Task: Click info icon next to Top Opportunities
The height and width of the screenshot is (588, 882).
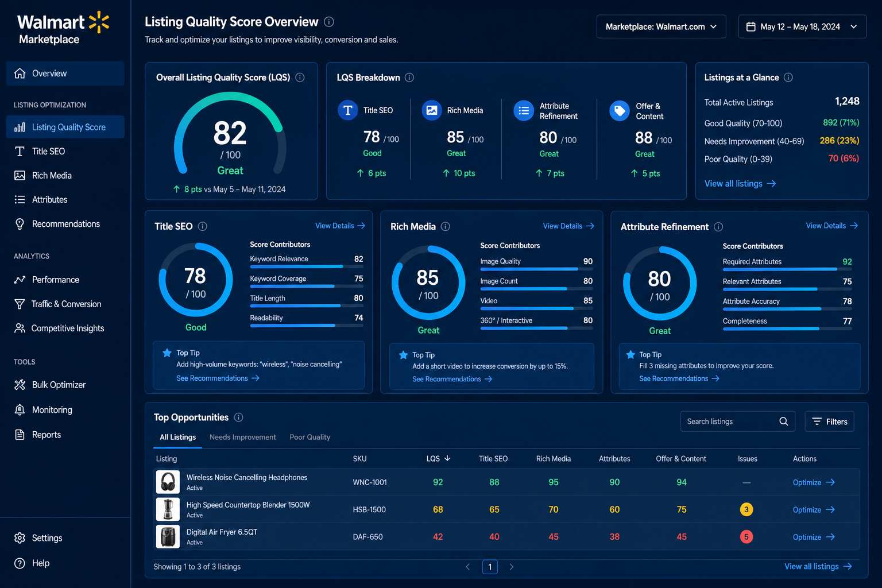Action: pyautogui.click(x=239, y=417)
